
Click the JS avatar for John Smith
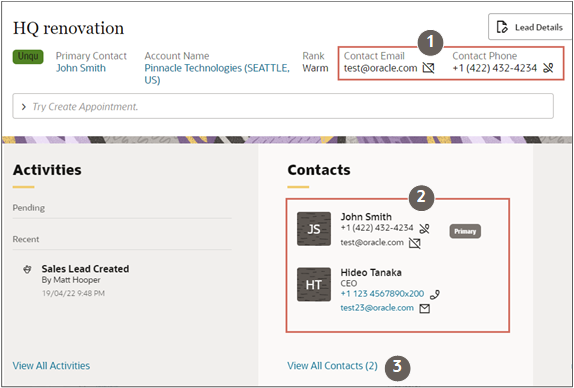point(314,229)
